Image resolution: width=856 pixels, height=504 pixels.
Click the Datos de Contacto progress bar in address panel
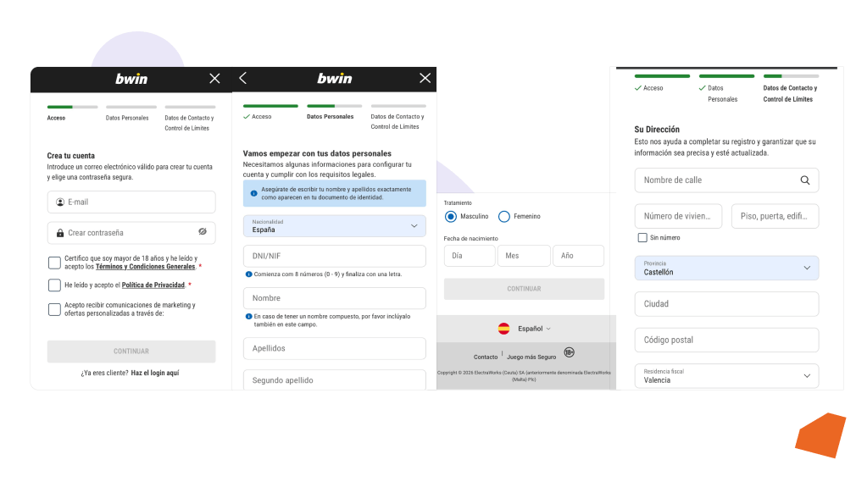(791, 76)
